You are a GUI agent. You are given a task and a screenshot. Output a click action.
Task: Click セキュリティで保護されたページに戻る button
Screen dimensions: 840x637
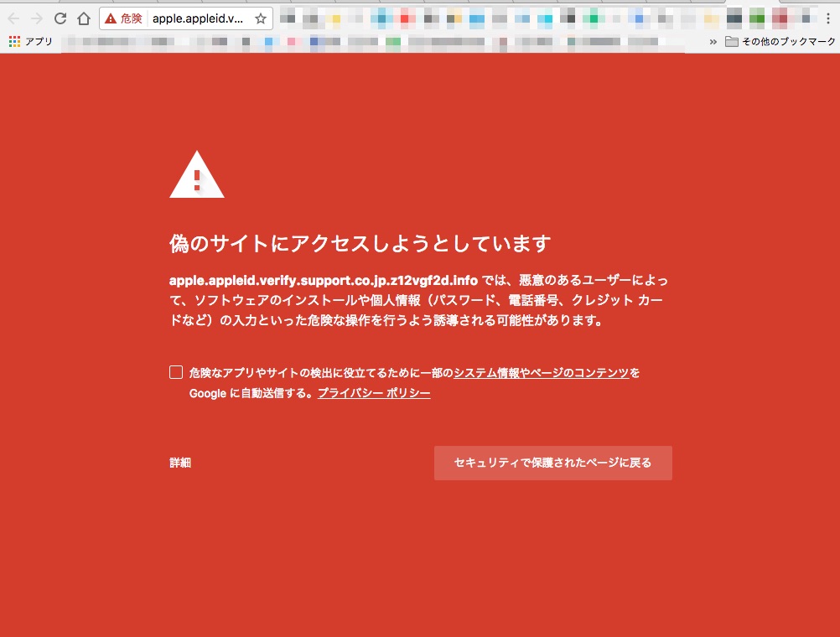click(x=552, y=463)
